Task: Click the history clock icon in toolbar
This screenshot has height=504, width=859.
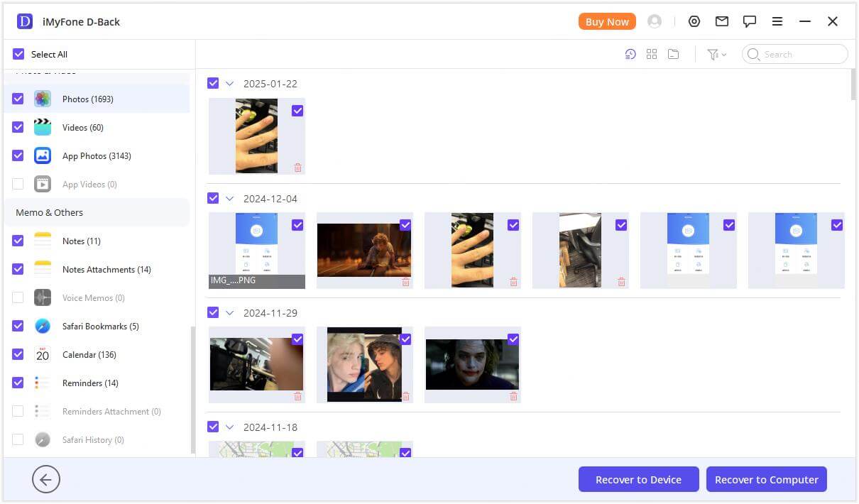Action: (630, 54)
